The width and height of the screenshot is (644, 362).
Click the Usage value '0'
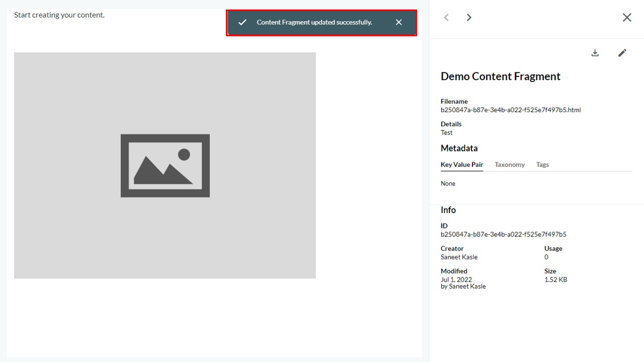coord(546,257)
